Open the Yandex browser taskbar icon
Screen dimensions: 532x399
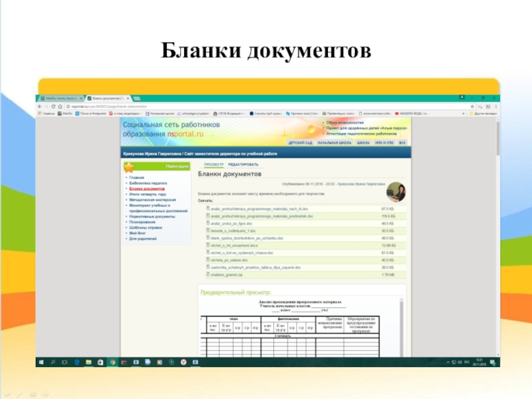tap(174, 362)
